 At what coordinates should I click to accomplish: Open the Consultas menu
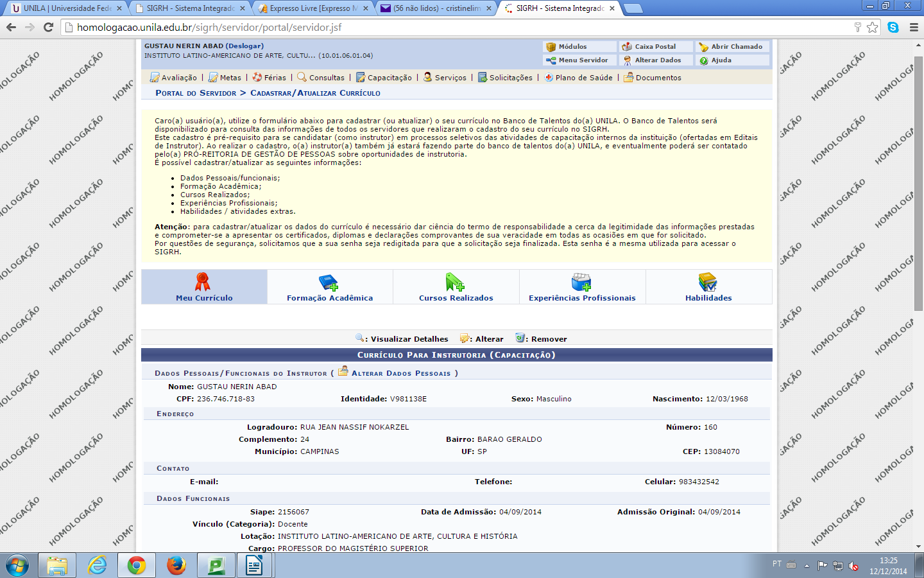320,78
